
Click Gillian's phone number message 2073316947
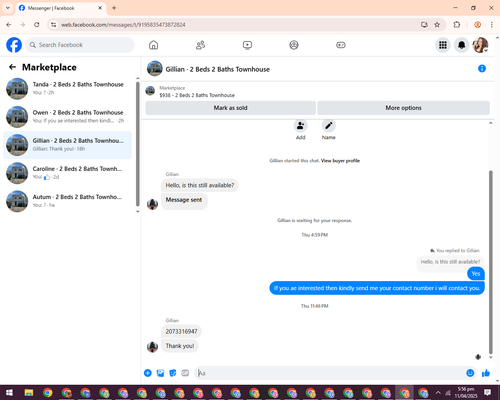(x=181, y=331)
